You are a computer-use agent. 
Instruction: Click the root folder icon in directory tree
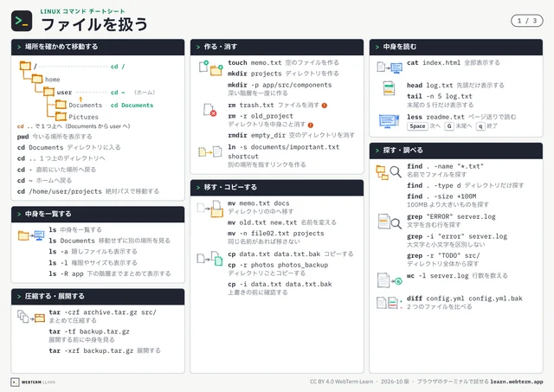click(25, 66)
